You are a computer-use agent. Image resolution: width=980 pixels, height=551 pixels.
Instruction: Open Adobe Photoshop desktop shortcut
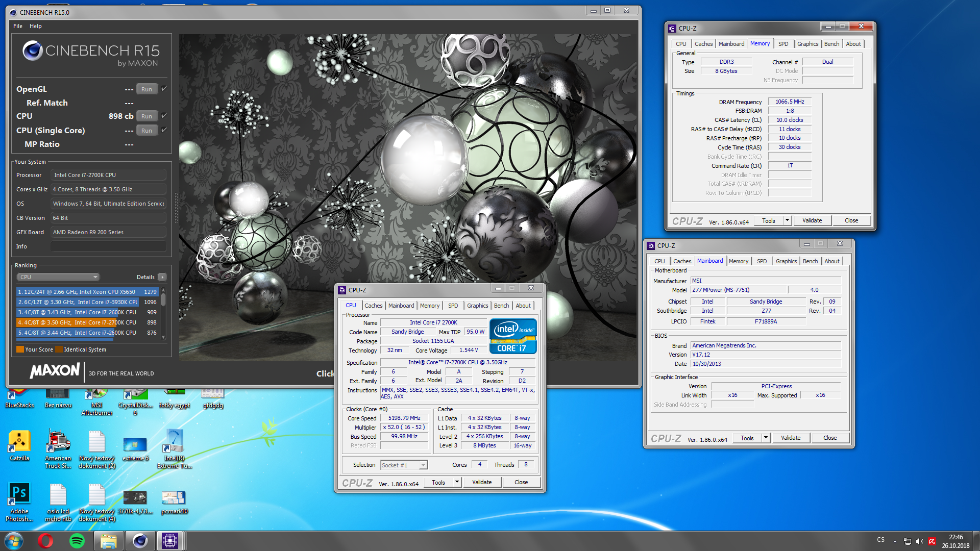(x=19, y=502)
